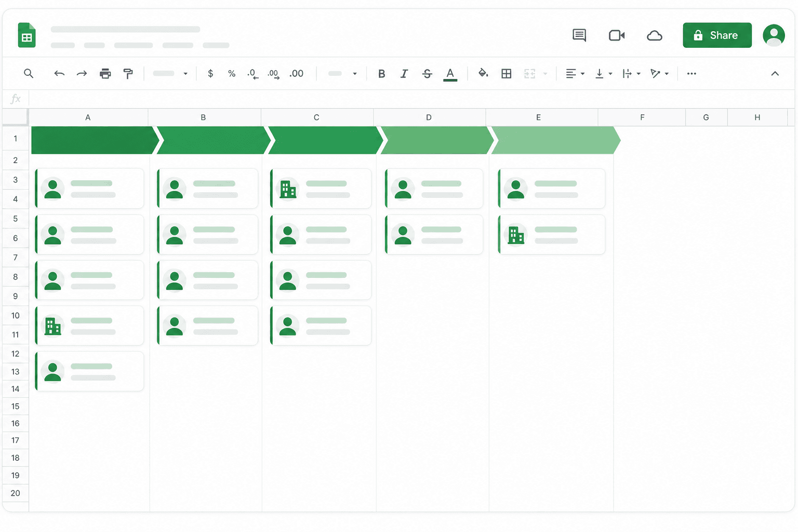Click the Share button
The image size is (798, 532).
click(717, 35)
